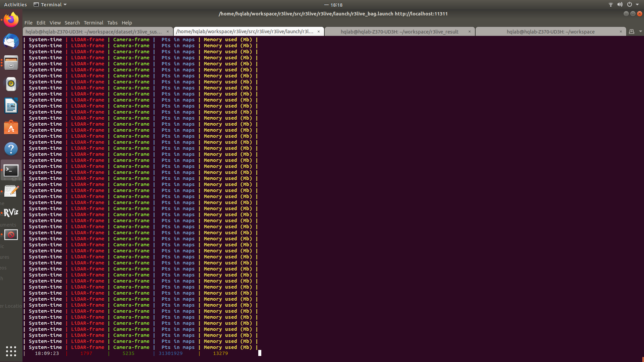Screen dimensions: 644x362
Task: Launch Thunderbird mail from the dock
Action: coord(11,42)
